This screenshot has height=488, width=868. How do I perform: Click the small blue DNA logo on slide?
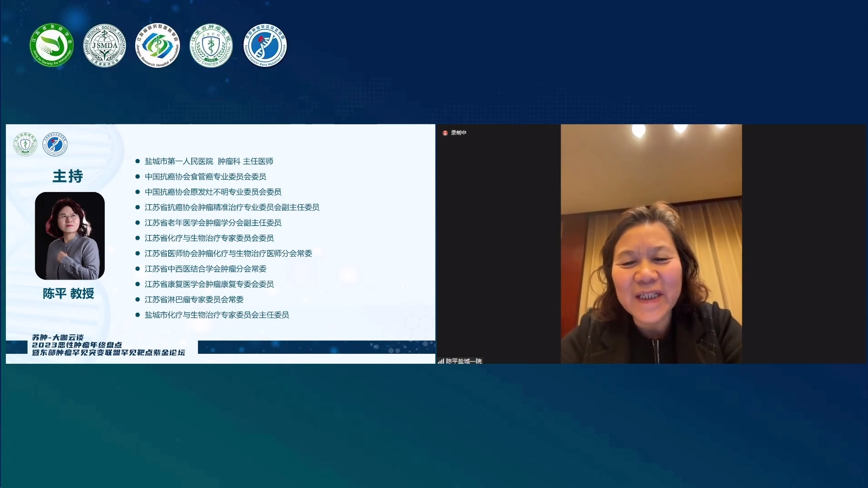(x=55, y=145)
